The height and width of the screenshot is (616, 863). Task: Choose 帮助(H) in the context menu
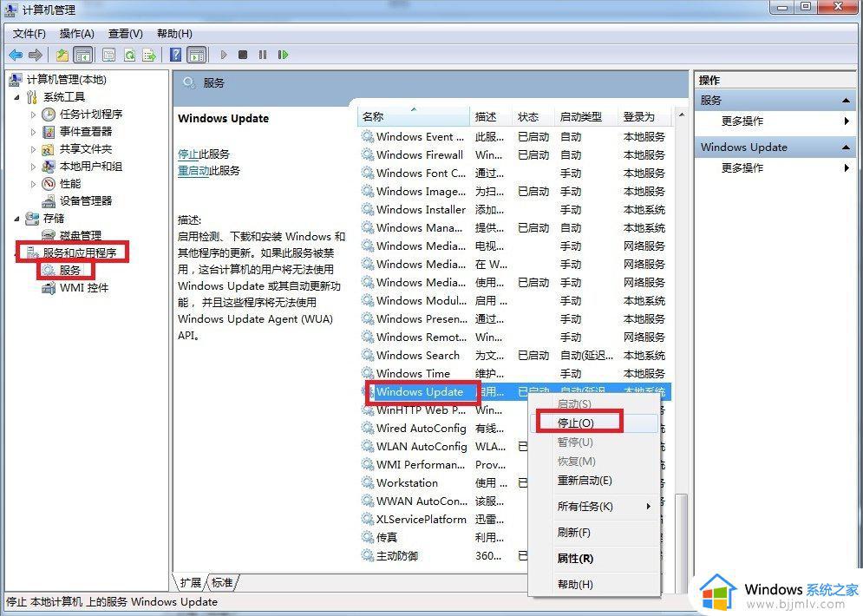pyautogui.click(x=594, y=584)
